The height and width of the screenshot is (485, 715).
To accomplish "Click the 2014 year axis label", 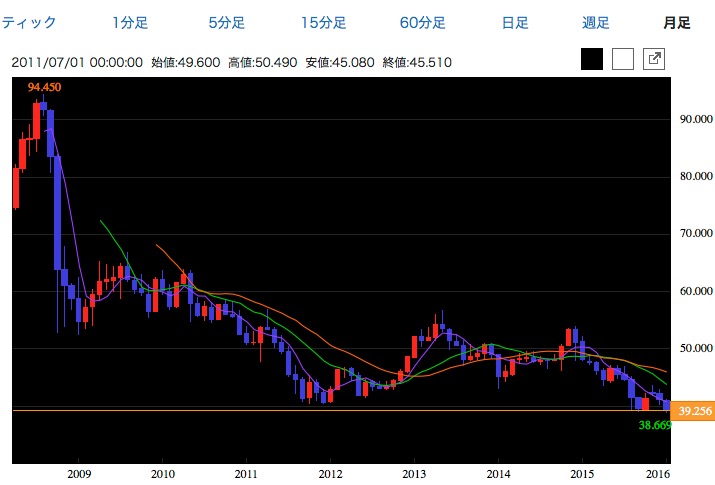I will coord(498,475).
